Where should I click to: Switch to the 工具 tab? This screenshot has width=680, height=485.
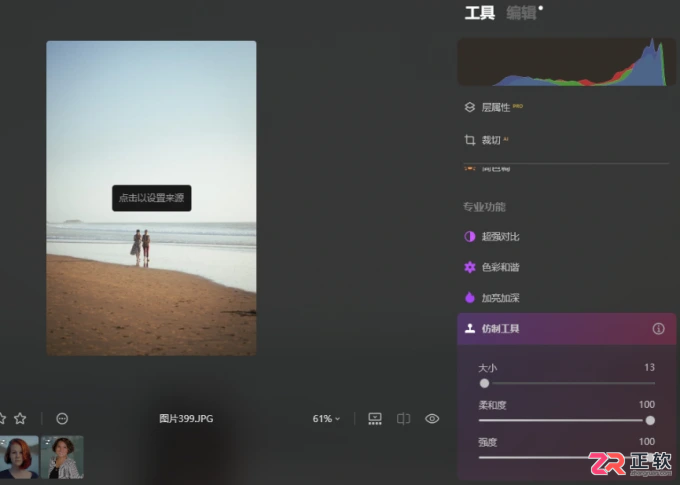(x=480, y=13)
